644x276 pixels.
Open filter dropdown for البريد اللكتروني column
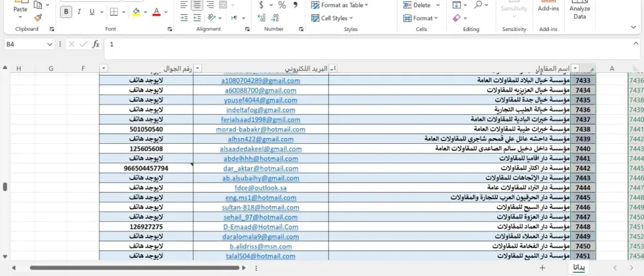[198, 68]
